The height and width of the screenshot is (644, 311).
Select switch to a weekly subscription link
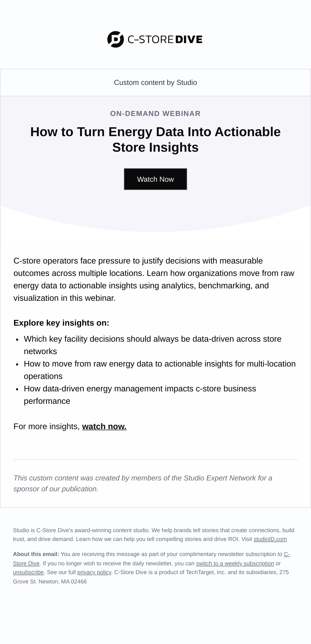(x=235, y=563)
